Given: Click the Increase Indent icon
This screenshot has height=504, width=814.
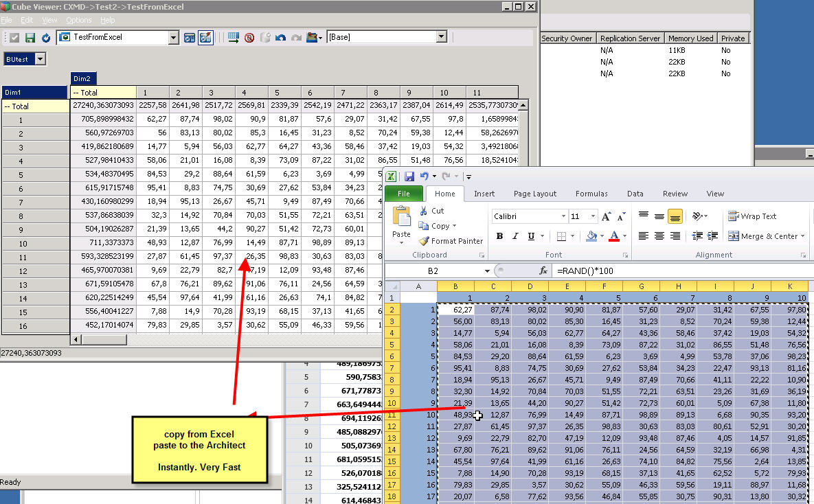Looking at the screenshot, I should (x=713, y=236).
